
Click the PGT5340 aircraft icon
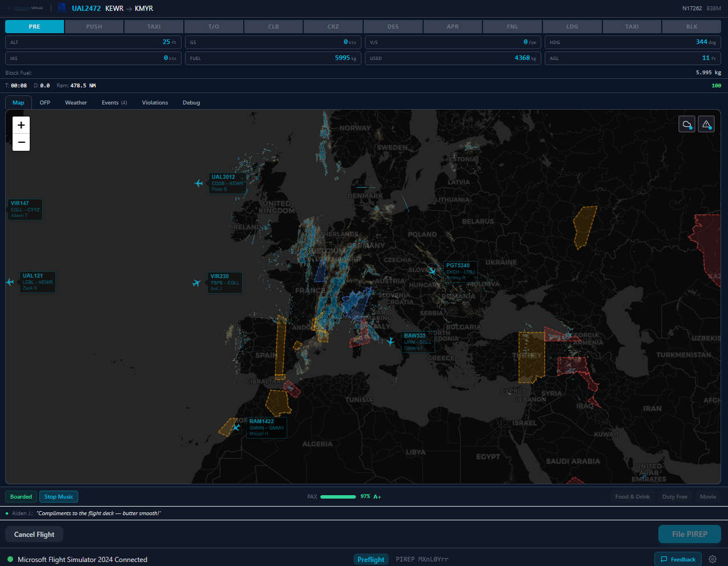(433, 271)
